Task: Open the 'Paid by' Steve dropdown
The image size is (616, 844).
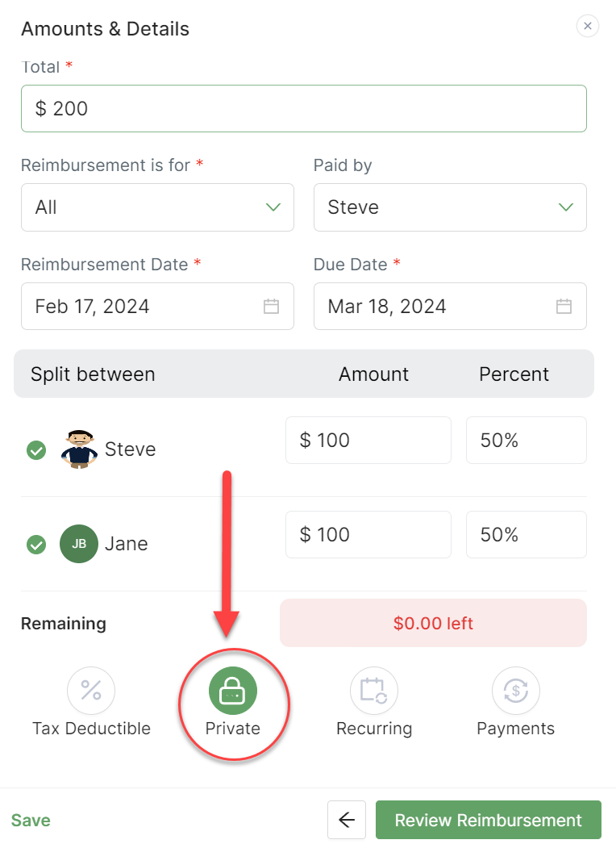Action: 450,207
